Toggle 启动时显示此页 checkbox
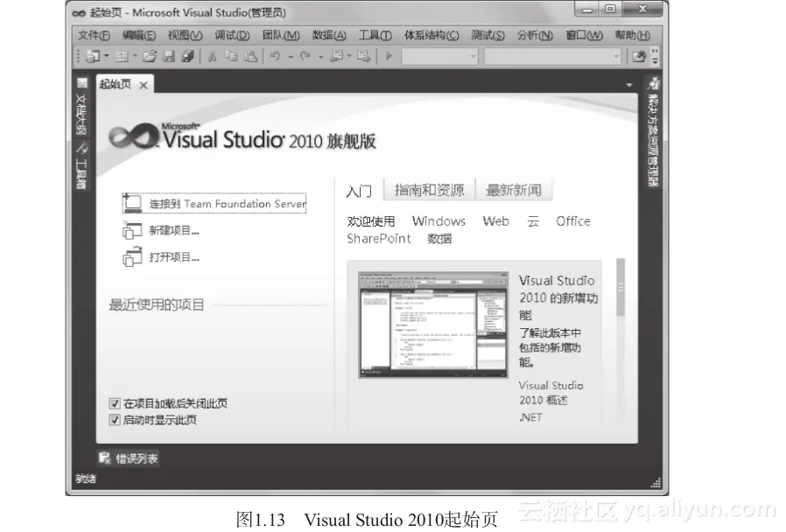786x532 pixels. tap(115, 420)
